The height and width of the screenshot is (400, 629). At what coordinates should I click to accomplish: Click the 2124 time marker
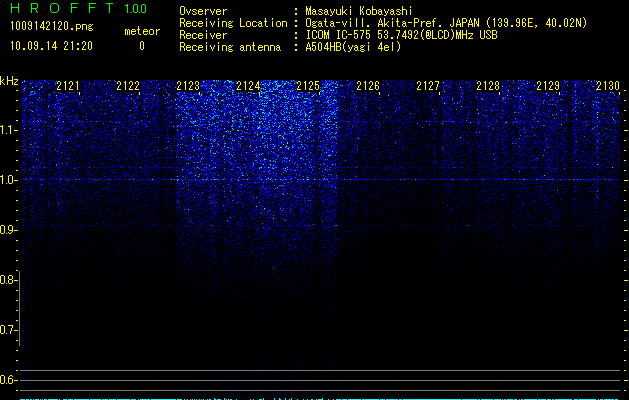(x=248, y=86)
